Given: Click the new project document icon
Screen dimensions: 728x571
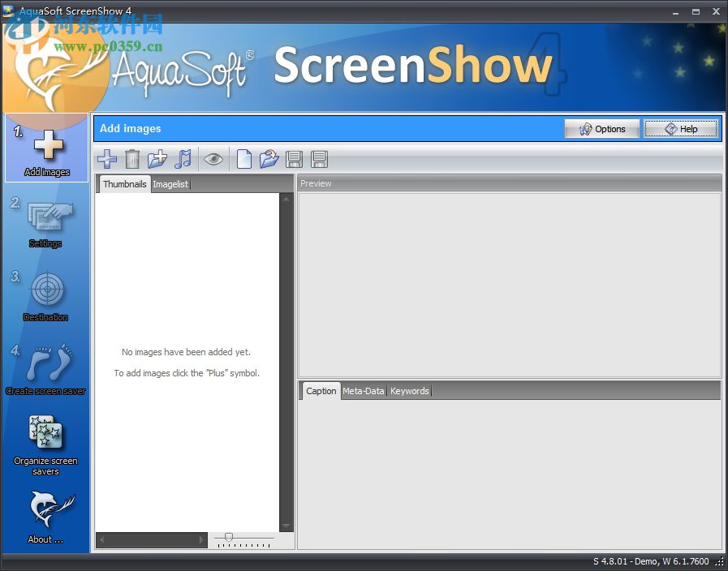Looking at the screenshot, I should pos(244,159).
